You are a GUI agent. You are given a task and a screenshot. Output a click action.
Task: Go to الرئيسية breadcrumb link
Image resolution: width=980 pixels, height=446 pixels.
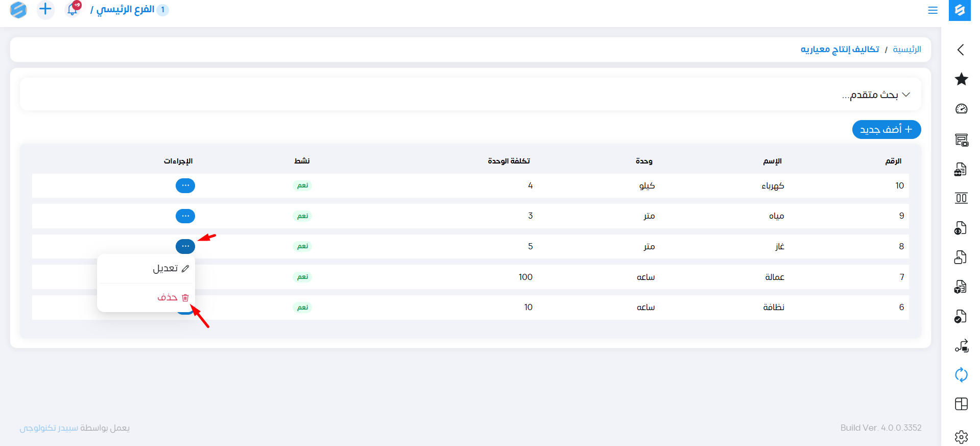[x=906, y=50]
